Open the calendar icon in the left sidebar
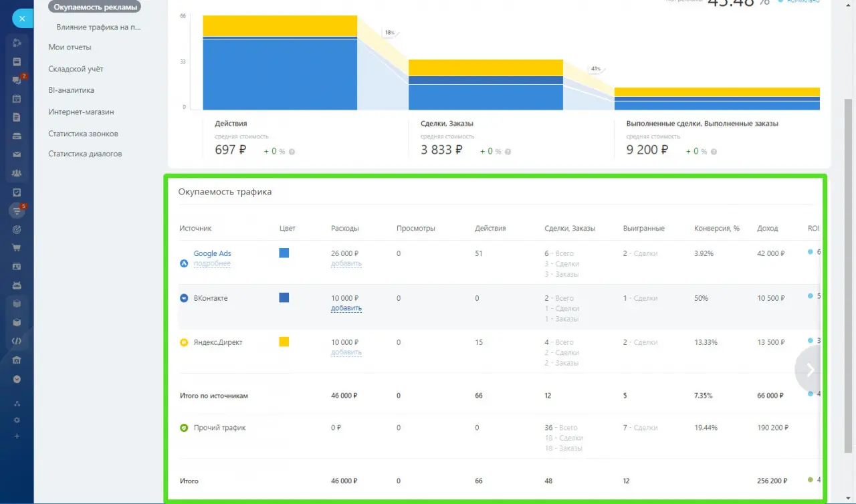This screenshot has height=504, width=856. 17,99
